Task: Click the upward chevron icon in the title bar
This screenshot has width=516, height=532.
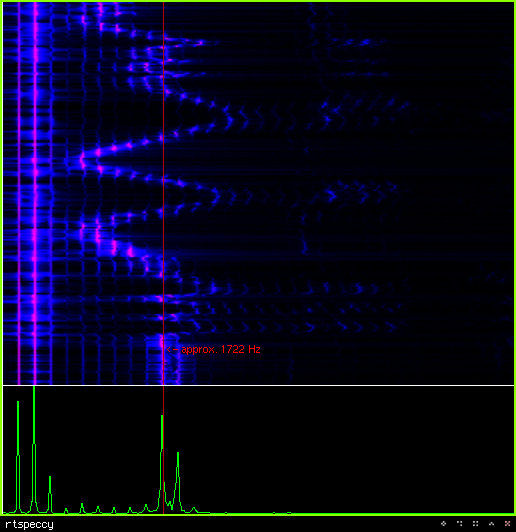Action: pos(492,524)
